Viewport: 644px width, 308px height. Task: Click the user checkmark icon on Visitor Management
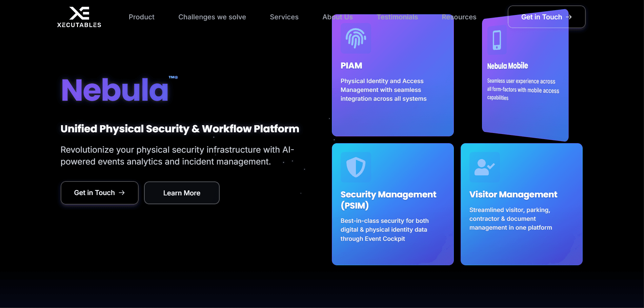484,167
